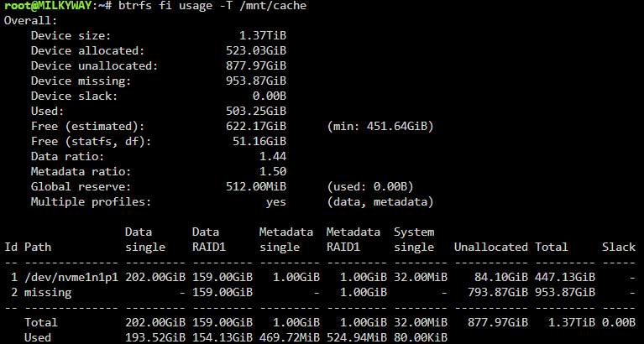Select the Used value 503.25GiB
Viewport: 644px width, 344px height.
(x=256, y=112)
